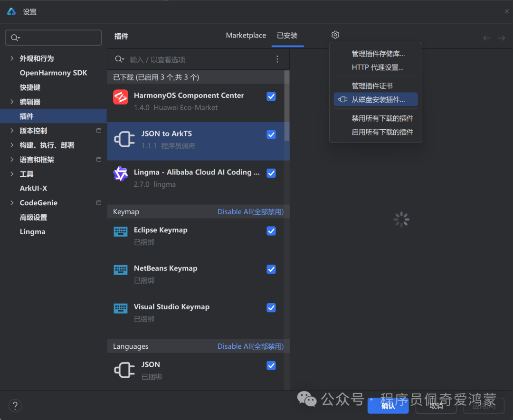Select 管理插件存储库 menu entry

pyautogui.click(x=376, y=54)
